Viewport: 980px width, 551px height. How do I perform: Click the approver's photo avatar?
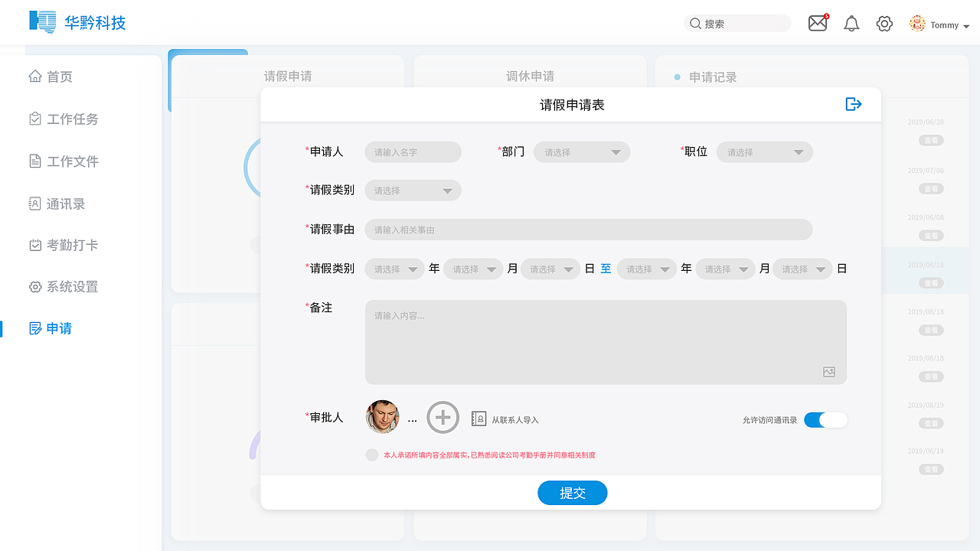point(383,417)
